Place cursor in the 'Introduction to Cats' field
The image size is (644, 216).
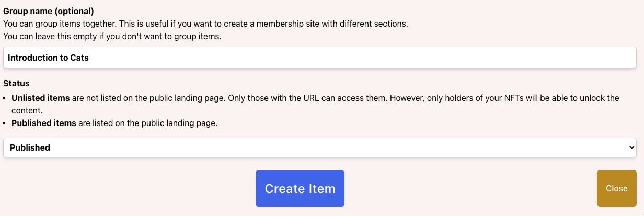click(x=320, y=58)
